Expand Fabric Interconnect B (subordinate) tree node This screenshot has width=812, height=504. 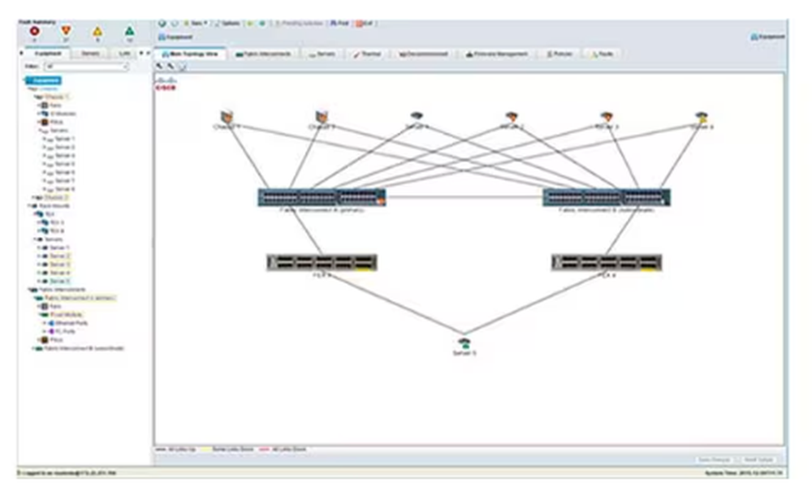[x=35, y=348]
